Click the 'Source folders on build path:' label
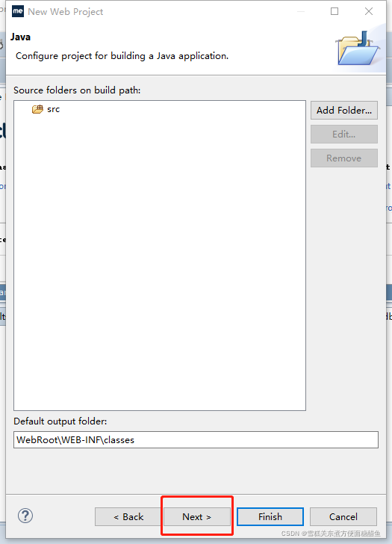392x544 pixels. point(77,90)
